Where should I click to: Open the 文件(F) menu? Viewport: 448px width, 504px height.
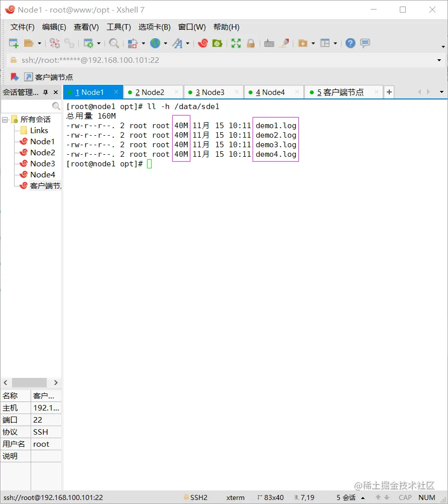[x=23, y=27]
